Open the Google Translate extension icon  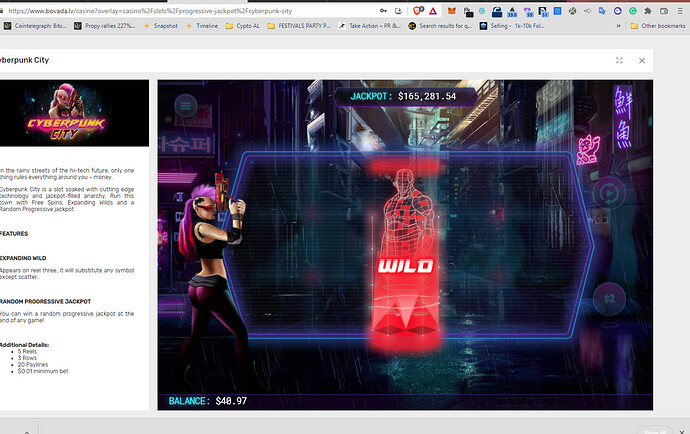coord(602,11)
